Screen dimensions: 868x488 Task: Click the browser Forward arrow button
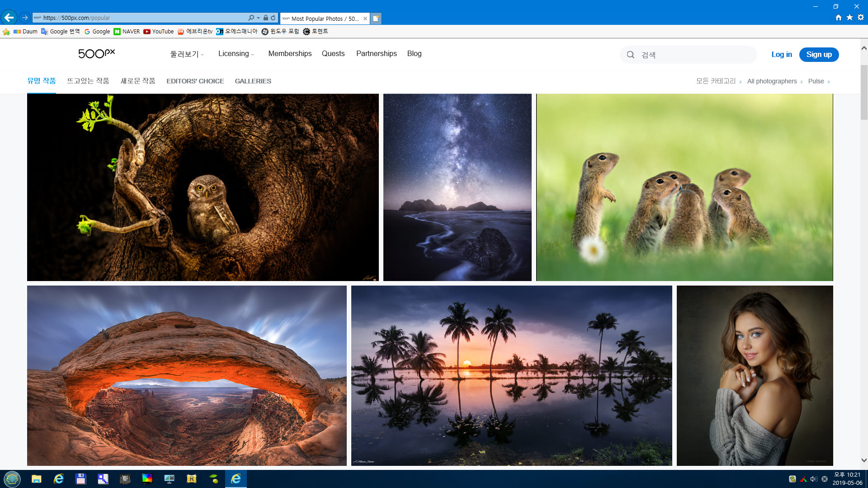[25, 18]
